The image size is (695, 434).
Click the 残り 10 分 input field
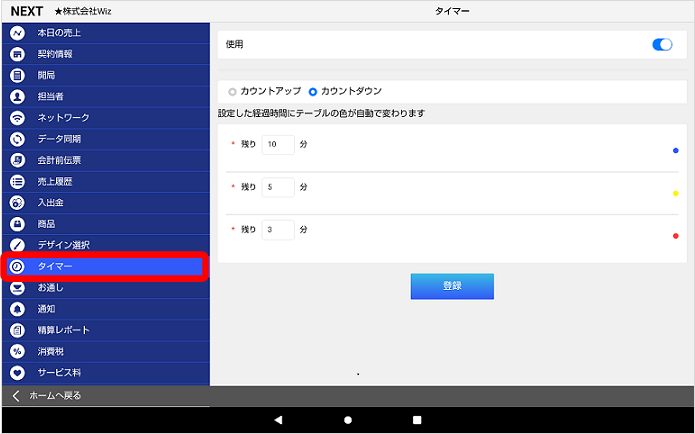pyautogui.click(x=278, y=145)
